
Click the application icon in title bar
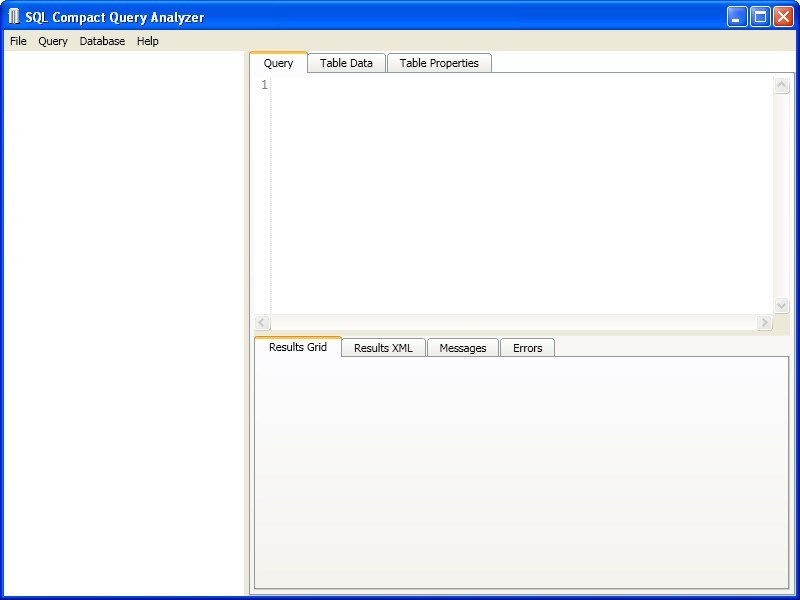click(14, 17)
